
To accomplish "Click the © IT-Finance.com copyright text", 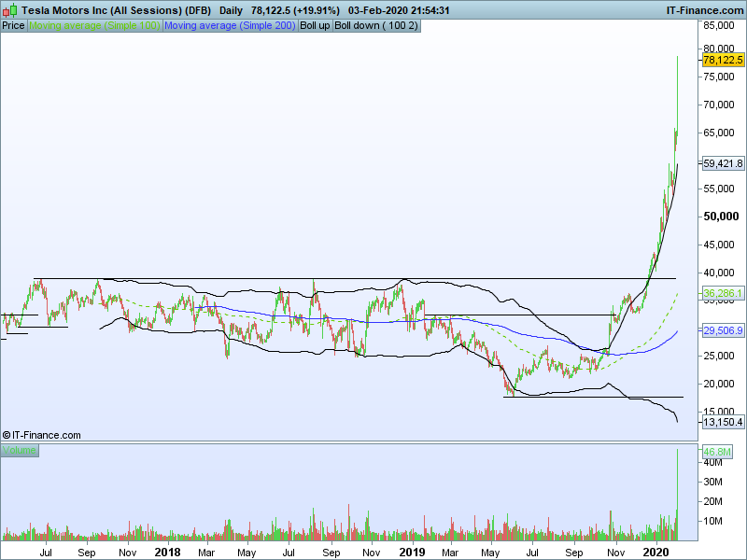I will 41,435.
